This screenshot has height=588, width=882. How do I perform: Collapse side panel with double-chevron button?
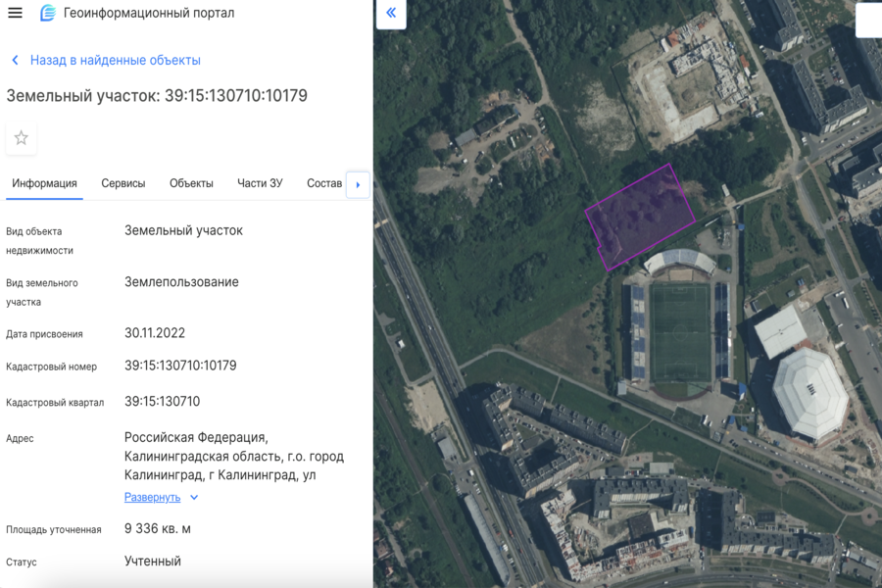[x=391, y=14]
